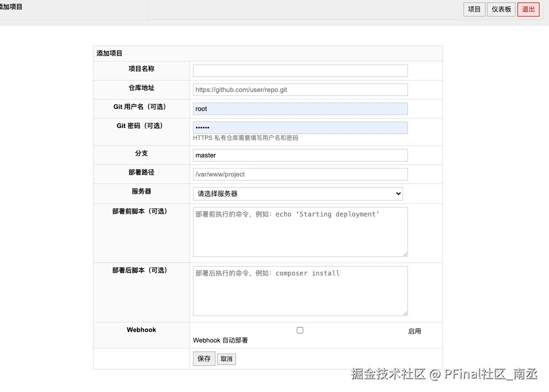Screen dimensions: 549x392
Task: Click the red 退出 logout button
Action: pyautogui.click(x=528, y=9)
